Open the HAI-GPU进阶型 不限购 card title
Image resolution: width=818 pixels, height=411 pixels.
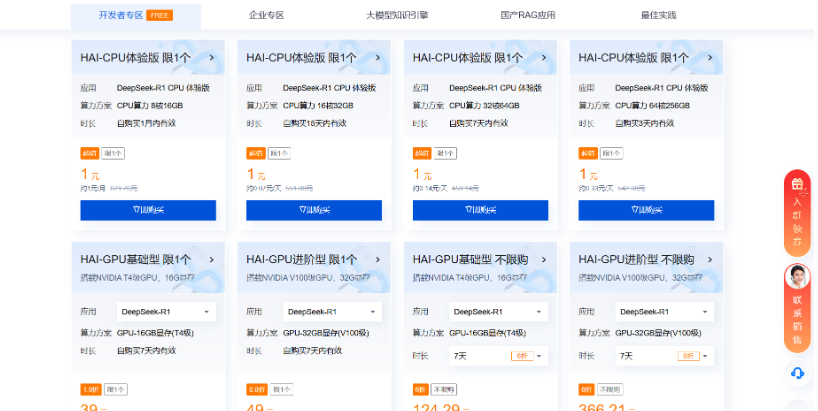point(636,259)
